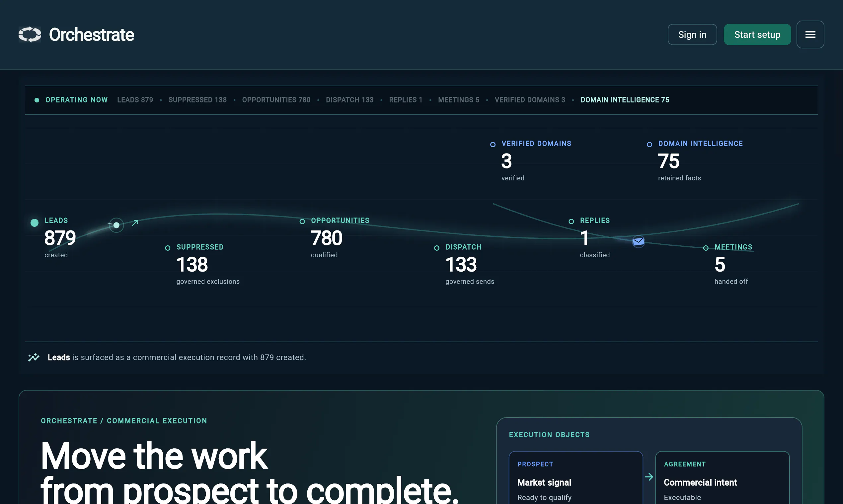Click the EXECUTION OBJECTS heading
Screen dimensions: 843x504
(x=549, y=435)
